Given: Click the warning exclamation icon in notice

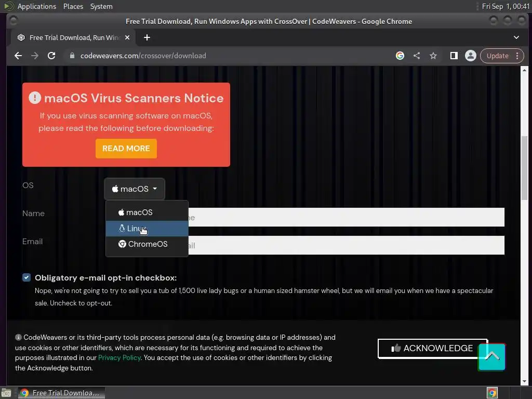Looking at the screenshot, I should (35, 98).
